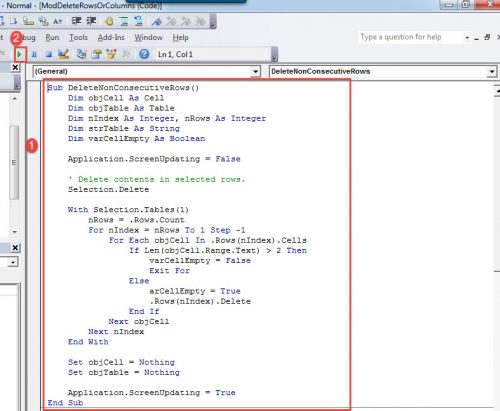Image resolution: width=500 pixels, height=411 pixels.
Task: Click the Break (pause) toolbar icon
Action: tap(34, 54)
